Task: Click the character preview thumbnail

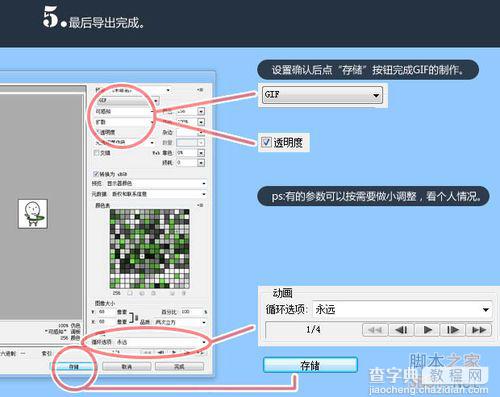Action: pos(33,214)
